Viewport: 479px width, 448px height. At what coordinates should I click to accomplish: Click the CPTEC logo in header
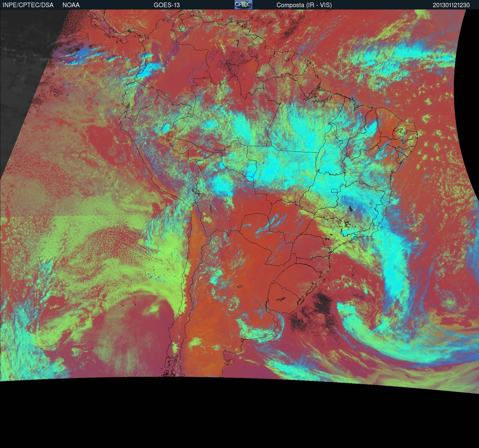point(243,5)
